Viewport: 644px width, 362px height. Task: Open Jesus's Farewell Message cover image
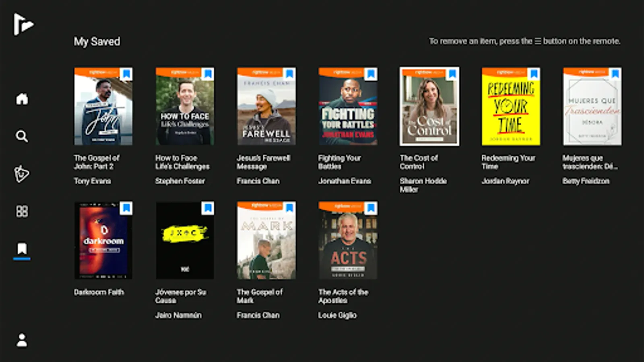266,106
